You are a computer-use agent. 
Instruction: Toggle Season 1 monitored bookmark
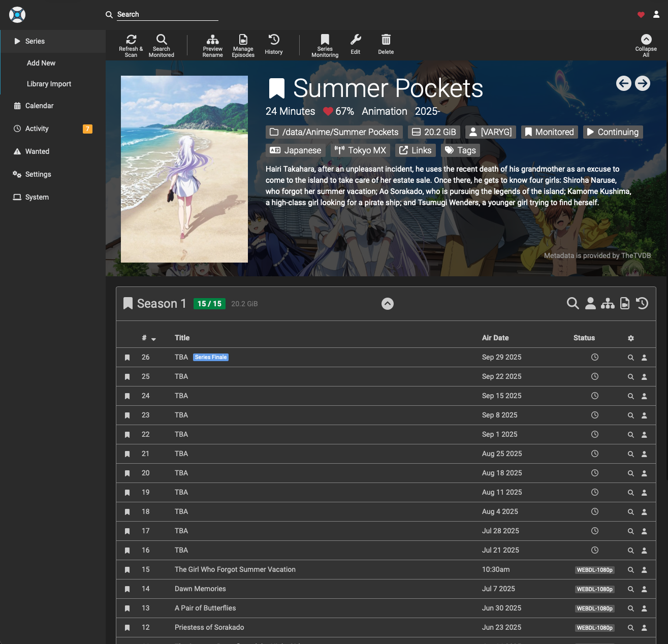click(x=128, y=303)
